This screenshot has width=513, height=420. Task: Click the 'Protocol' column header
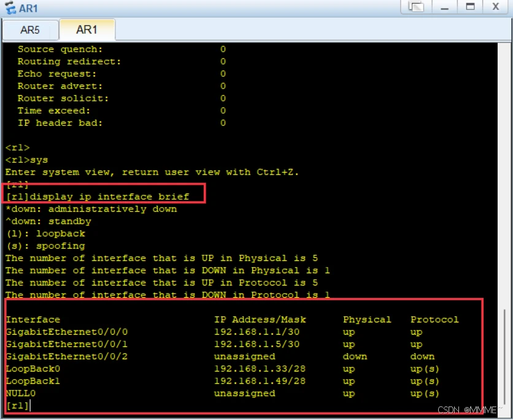point(434,319)
